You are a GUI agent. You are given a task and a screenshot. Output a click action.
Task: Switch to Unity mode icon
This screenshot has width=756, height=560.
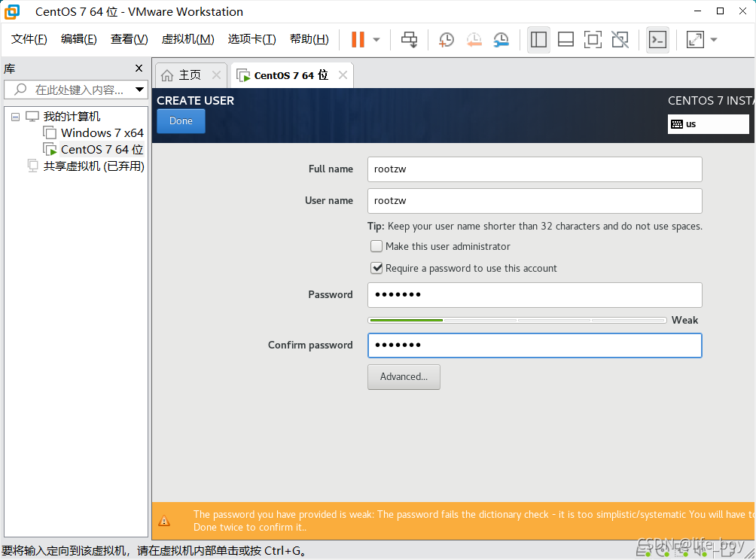click(x=620, y=40)
